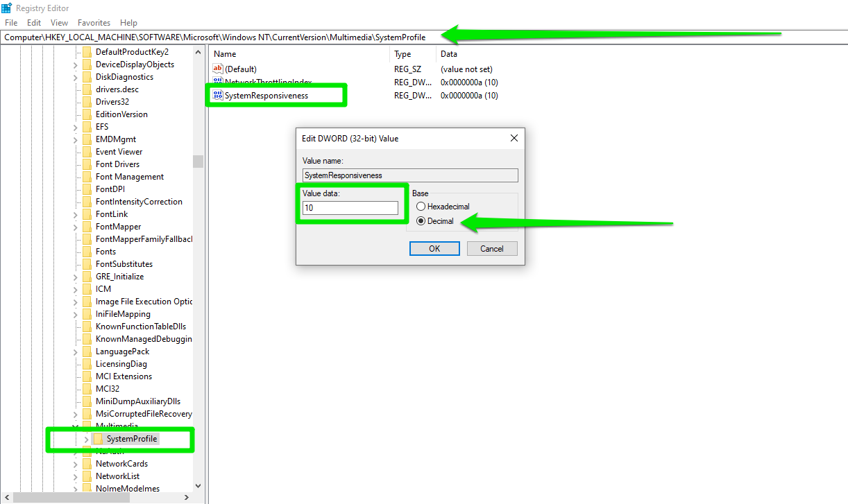Click the Fonts folder icon
The image size is (848, 504).
pyautogui.click(x=87, y=252)
